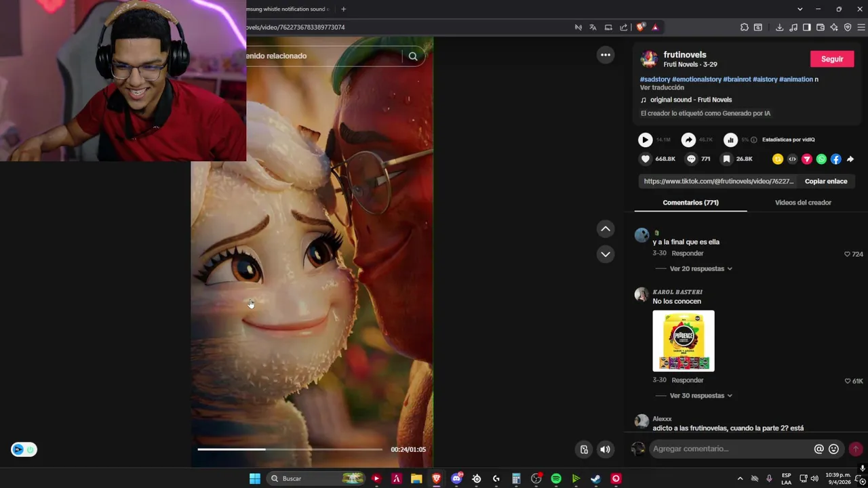Click the translate page icon in address bar
Image resolution: width=868 pixels, height=488 pixels.
593,27
